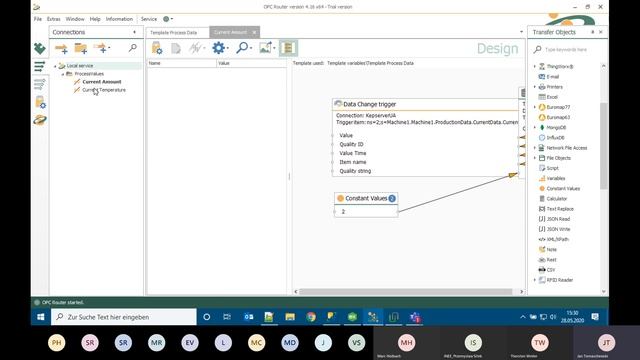Open the Window menu

click(75, 19)
